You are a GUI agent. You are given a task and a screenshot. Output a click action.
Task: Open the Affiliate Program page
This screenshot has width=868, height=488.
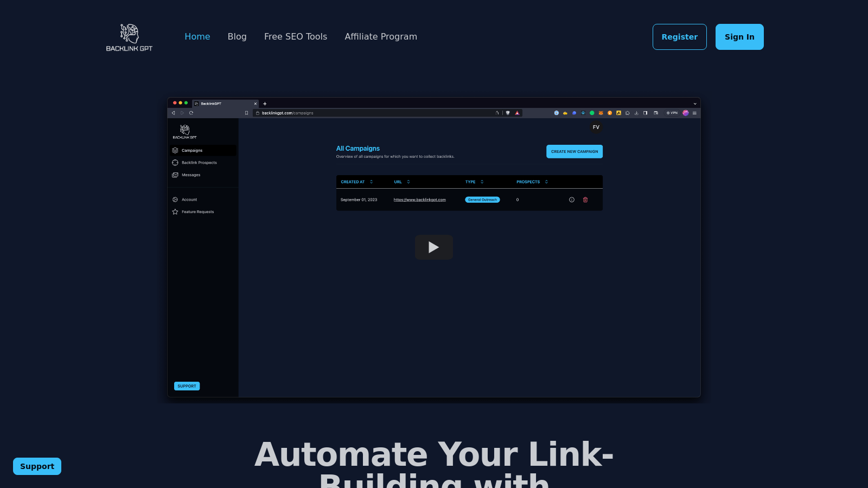(381, 36)
